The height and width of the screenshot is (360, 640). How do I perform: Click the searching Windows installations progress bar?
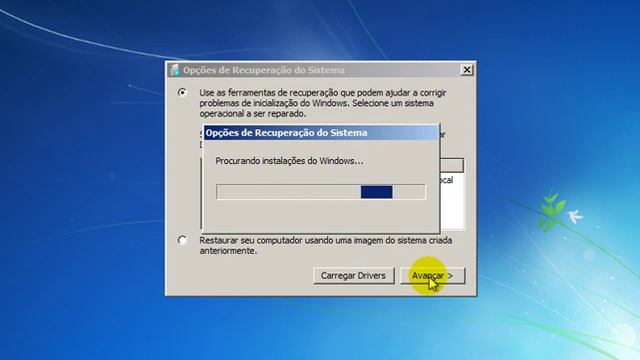coord(321,192)
